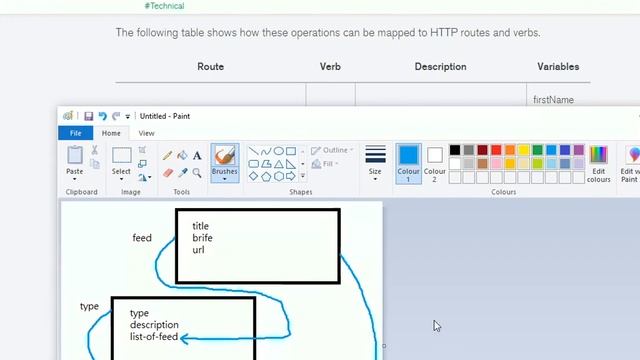The width and height of the screenshot is (640, 360).
Task: Open the File menu in Paint
Action: [x=76, y=133]
